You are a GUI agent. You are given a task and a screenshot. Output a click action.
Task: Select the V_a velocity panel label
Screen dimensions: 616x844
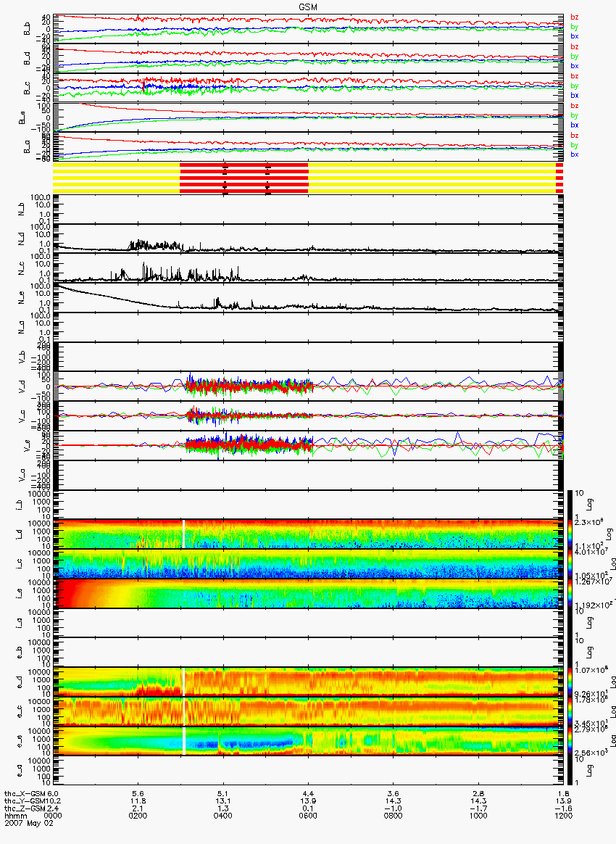point(22,475)
